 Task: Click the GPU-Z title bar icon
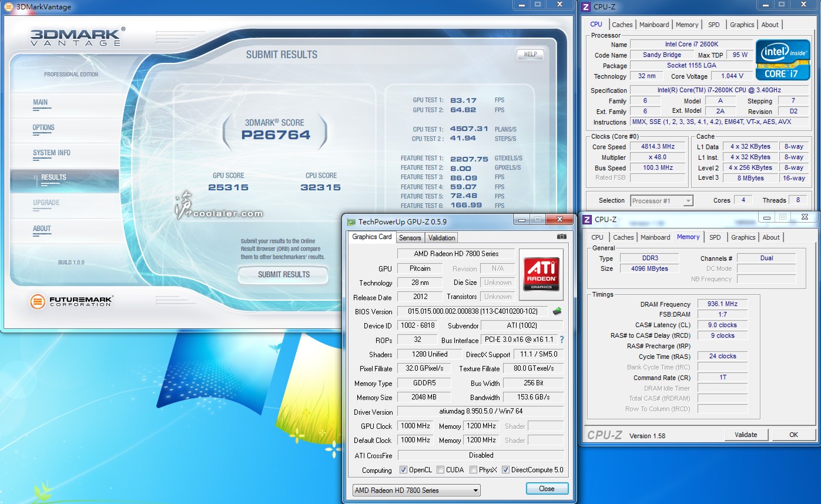click(x=351, y=222)
